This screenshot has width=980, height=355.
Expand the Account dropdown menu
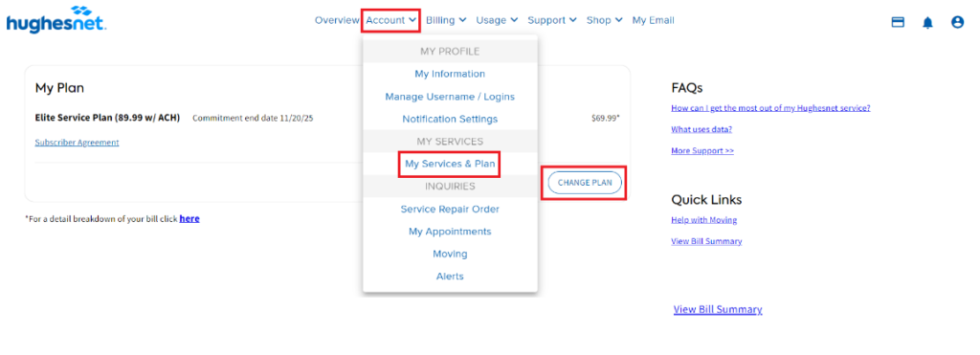click(391, 20)
